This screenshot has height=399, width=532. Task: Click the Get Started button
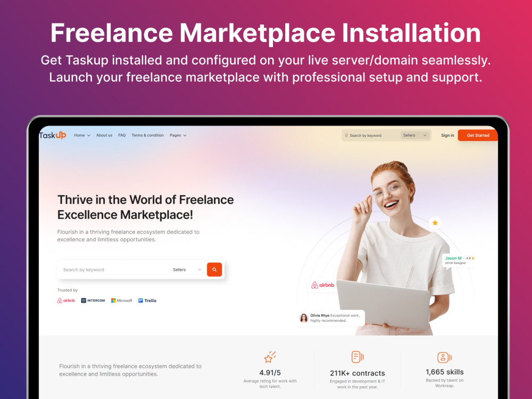point(478,135)
